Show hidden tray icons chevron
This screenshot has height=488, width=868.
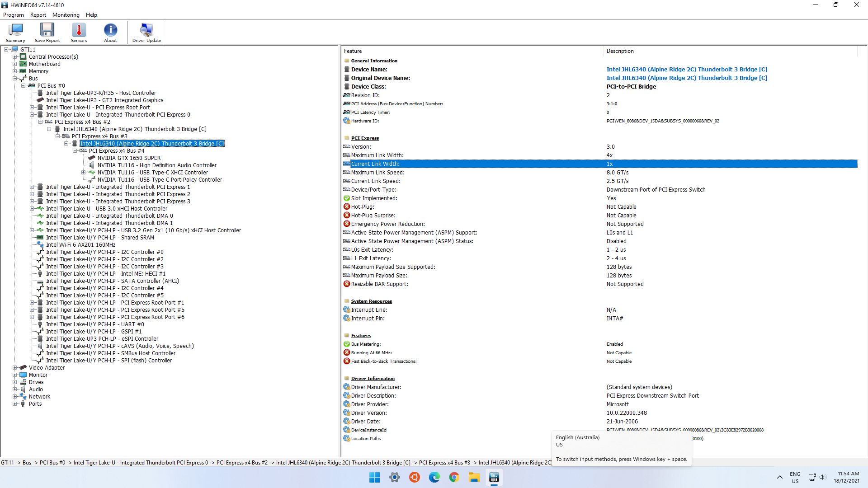[780, 477]
